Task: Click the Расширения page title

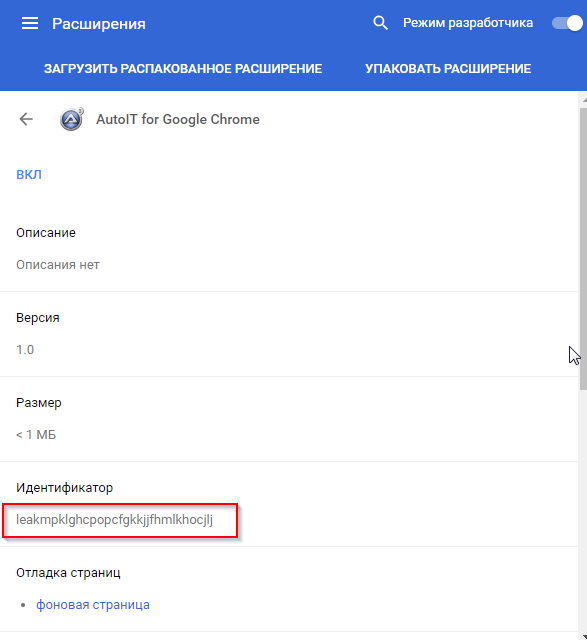Action: [x=99, y=24]
